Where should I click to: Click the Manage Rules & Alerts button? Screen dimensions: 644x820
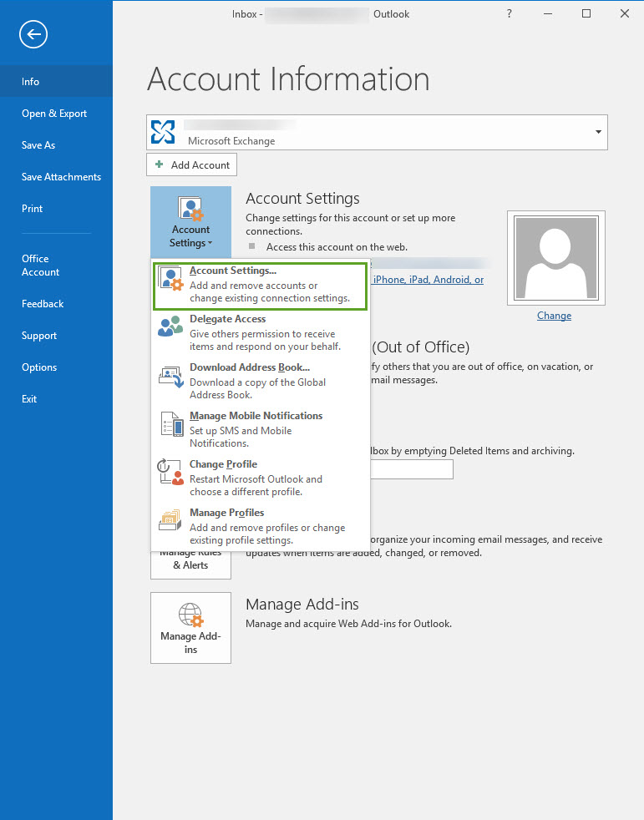coord(191,564)
